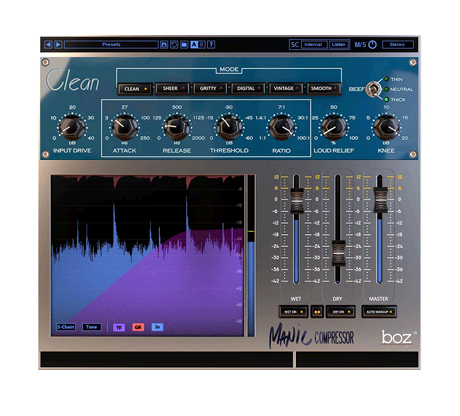Open the SC Internal source dropdown

[x=314, y=44]
